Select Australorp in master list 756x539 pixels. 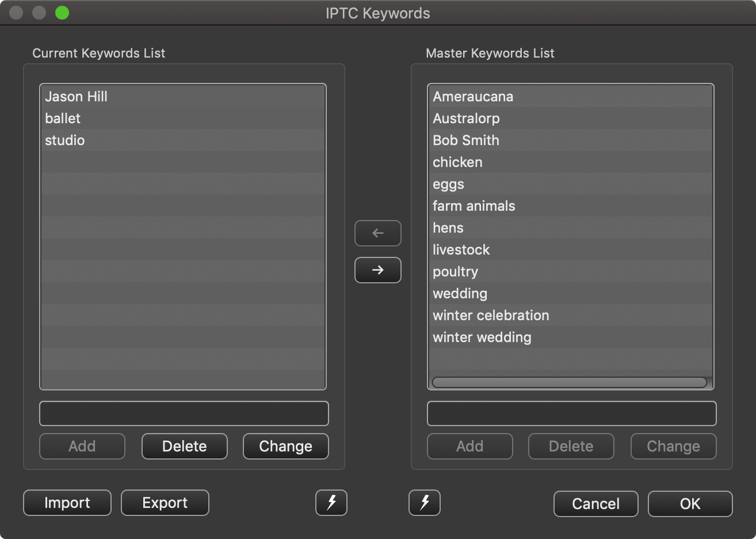coord(571,118)
